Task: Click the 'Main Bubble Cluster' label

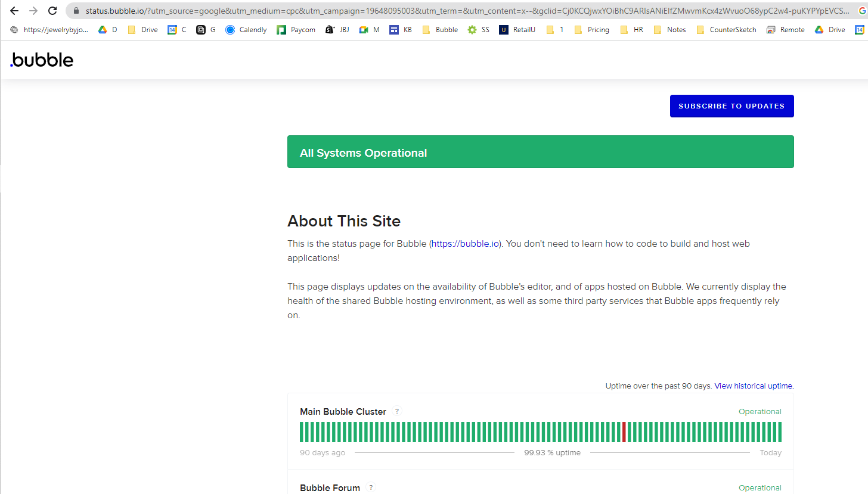Action: pyautogui.click(x=343, y=412)
